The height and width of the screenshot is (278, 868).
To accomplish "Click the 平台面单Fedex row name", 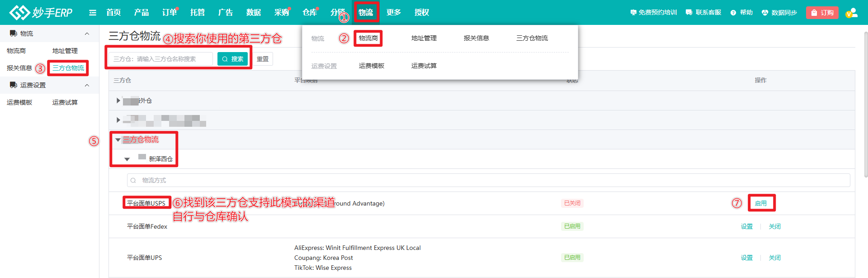I will [x=147, y=226].
